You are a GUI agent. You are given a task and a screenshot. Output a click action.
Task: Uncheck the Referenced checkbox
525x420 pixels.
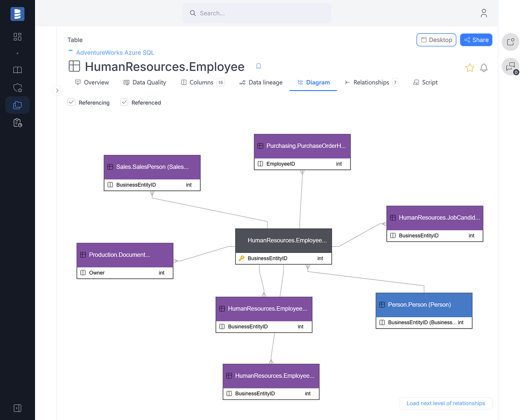pyautogui.click(x=124, y=102)
